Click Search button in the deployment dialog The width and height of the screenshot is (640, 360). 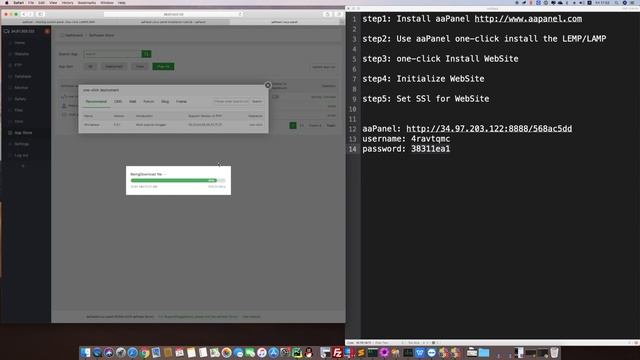(x=257, y=101)
